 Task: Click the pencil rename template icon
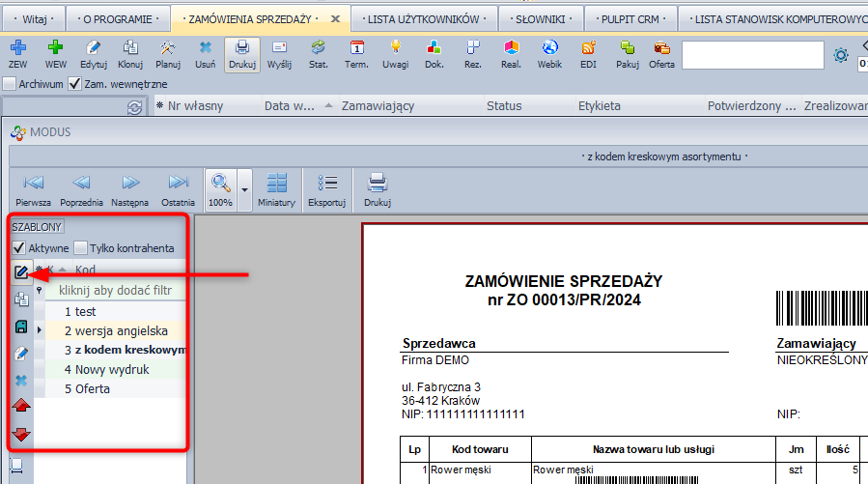(x=21, y=354)
